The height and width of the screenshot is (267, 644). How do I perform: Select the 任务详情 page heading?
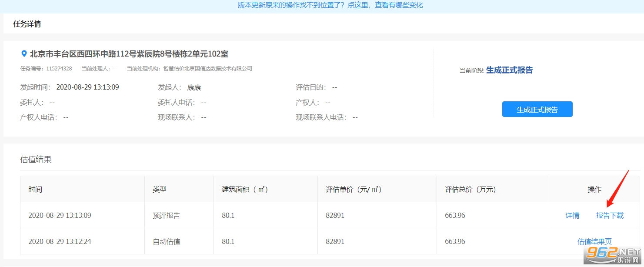point(27,24)
